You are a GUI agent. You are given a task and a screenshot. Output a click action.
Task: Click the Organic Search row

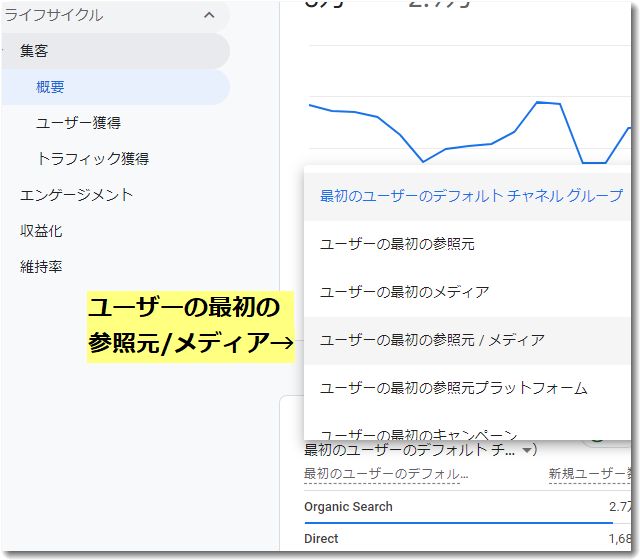point(348,507)
